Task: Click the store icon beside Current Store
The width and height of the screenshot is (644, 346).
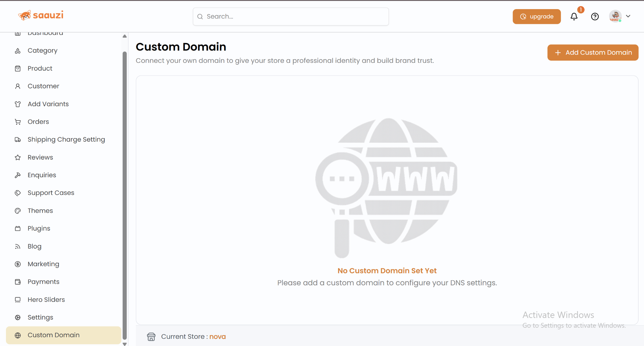Action: [151, 337]
